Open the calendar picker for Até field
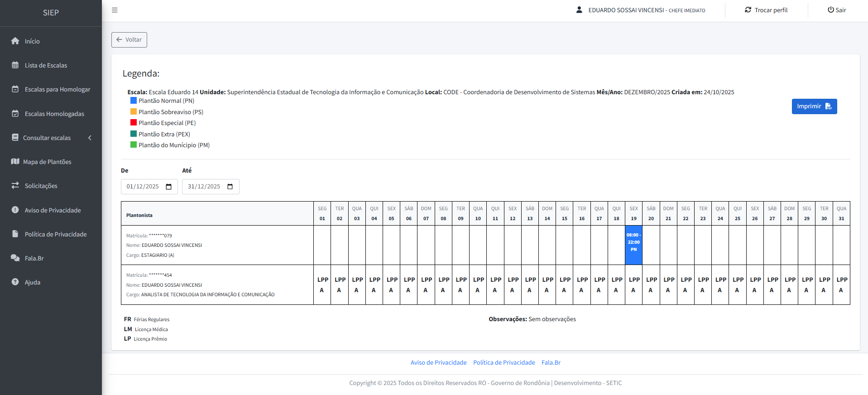The width and height of the screenshot is (868, 395). coord(230,187)
